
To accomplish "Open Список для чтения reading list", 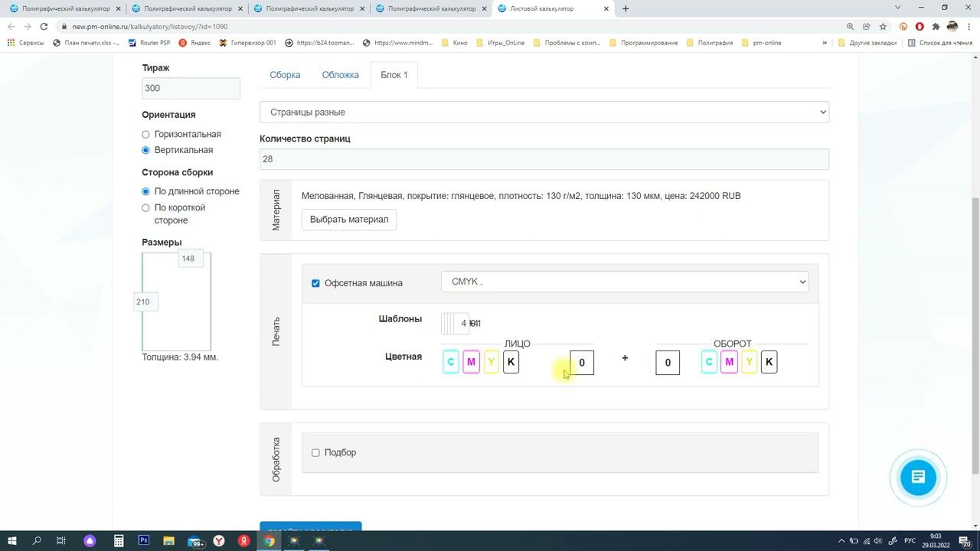I will (939, 43).
